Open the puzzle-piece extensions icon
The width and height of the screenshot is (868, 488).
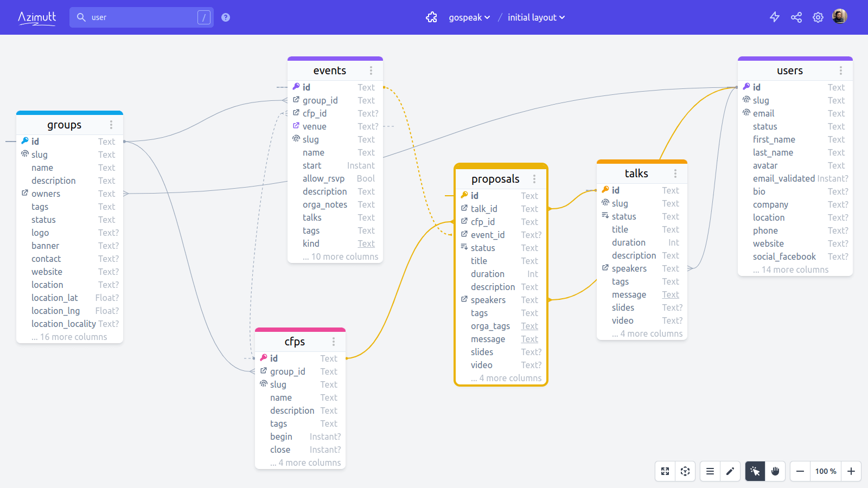[431, 17]
